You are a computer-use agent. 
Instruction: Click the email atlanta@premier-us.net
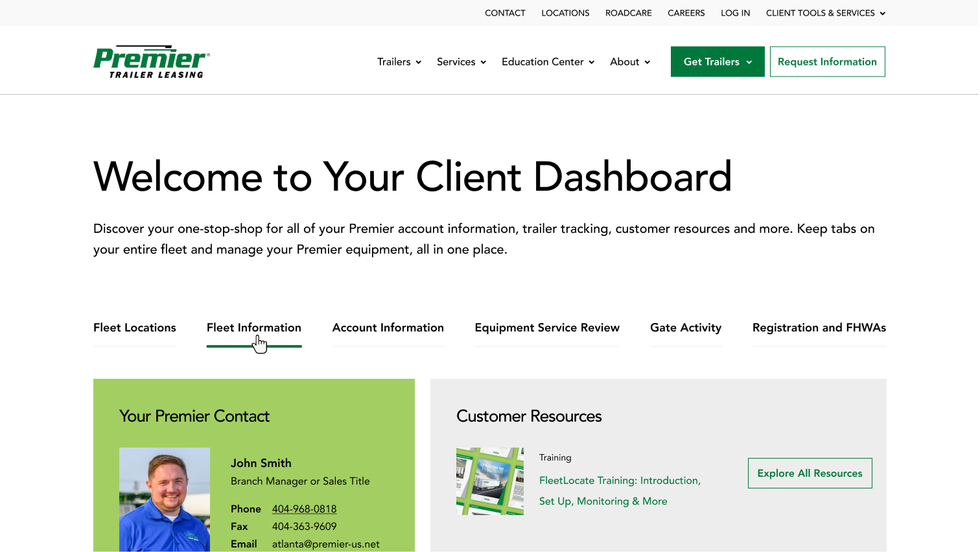coord(326,544)
